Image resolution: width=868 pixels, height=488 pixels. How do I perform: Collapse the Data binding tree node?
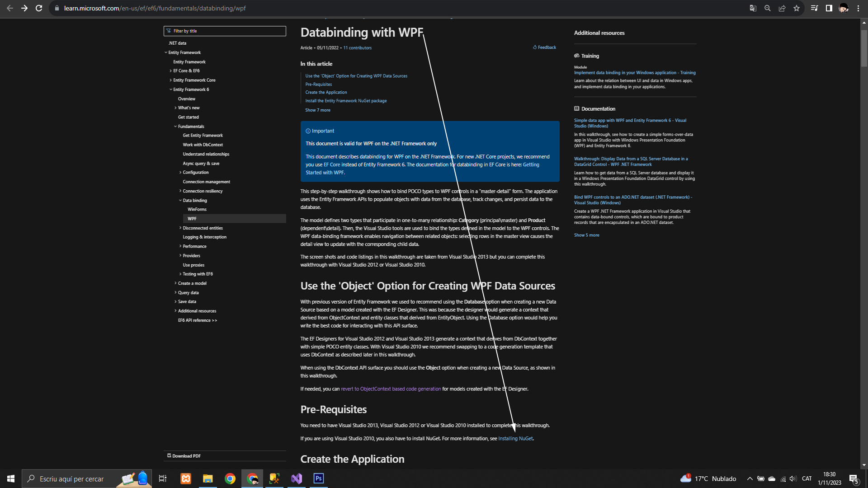(180, 201)
